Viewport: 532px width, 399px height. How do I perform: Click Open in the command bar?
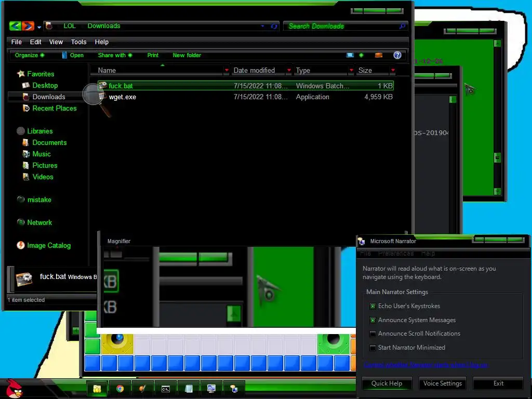pyautogui.click(x=73, y=55)
